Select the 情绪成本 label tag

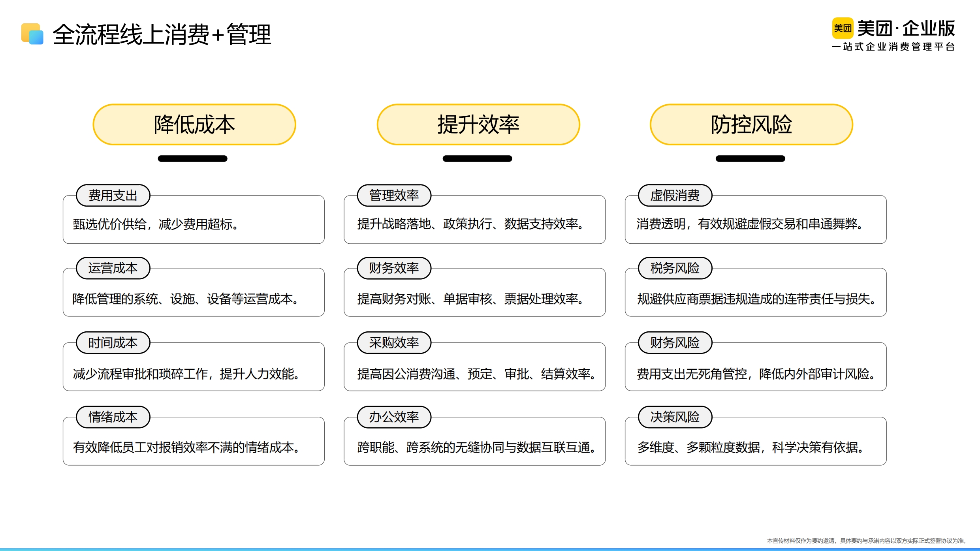tap(113, 417)
